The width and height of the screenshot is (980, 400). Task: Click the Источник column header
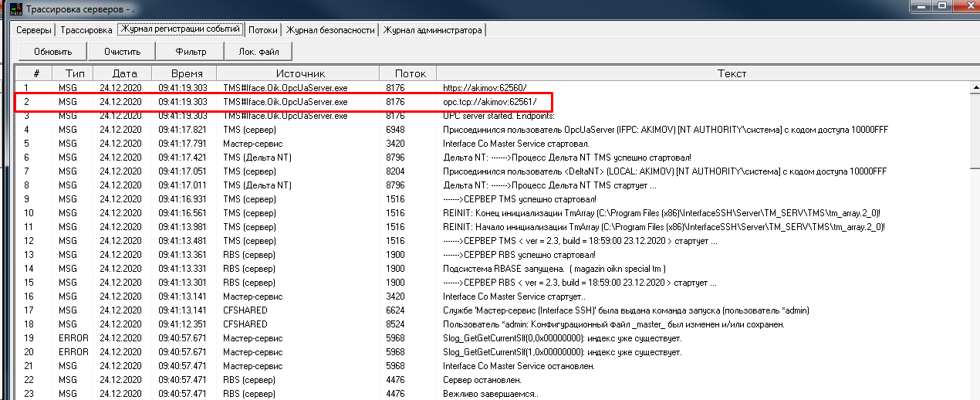coord(297,73)
